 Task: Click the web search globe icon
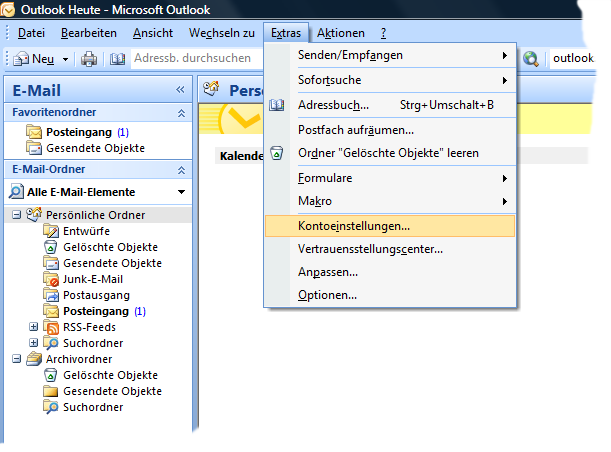[x=531, y=59]
